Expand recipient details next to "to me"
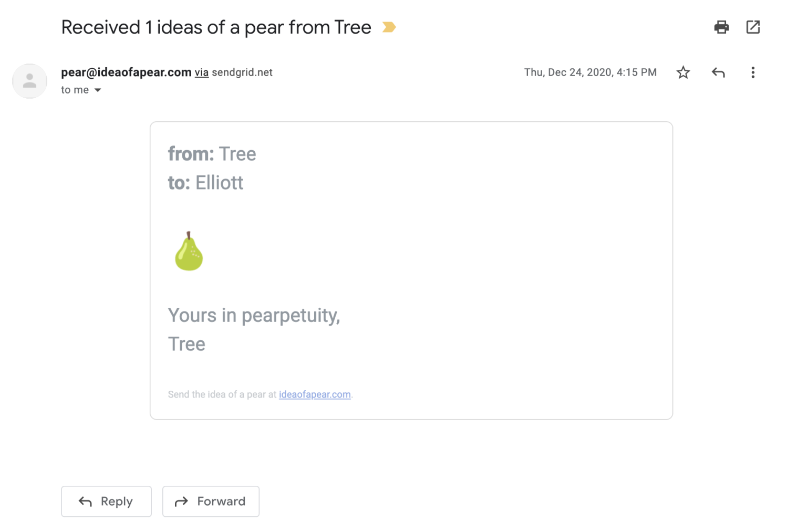Screen dimensions: 788x532 click(98, 90)
